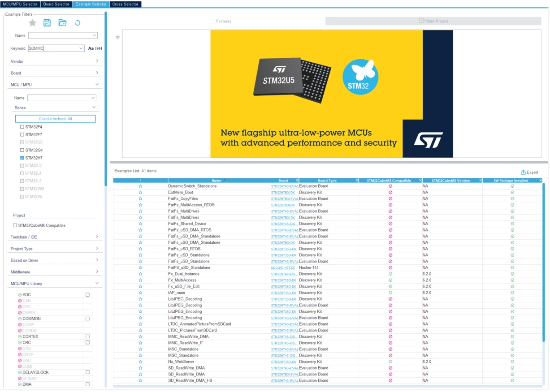Image resolution: width=550 pixels, height=392 pixels.
Task: Click the Start Project button
Action: pyautogui.click(x=433, y=21)
